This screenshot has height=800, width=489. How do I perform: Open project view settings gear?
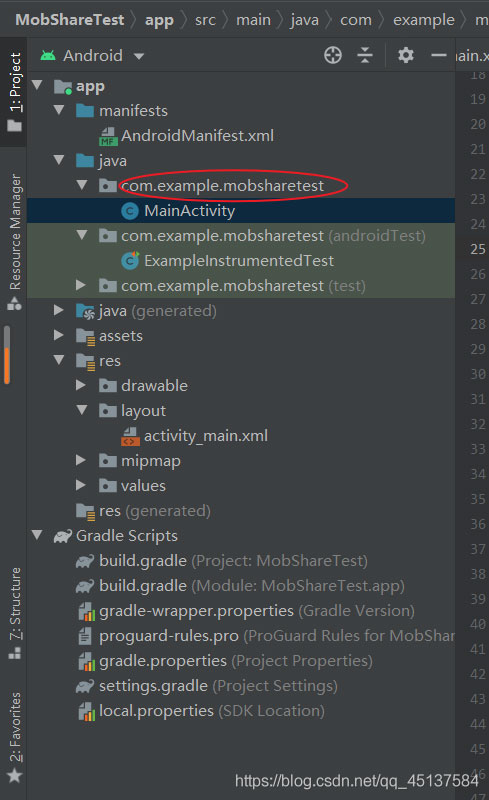[406, 55]
